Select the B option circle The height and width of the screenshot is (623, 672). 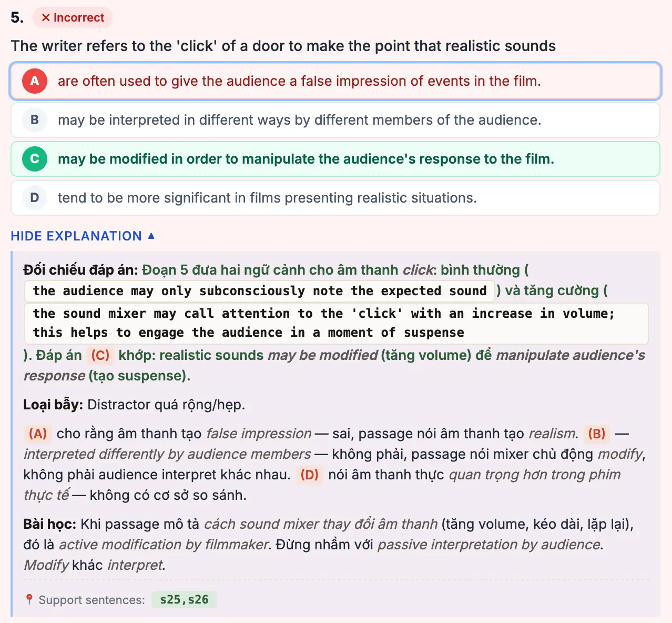point(35,120)
